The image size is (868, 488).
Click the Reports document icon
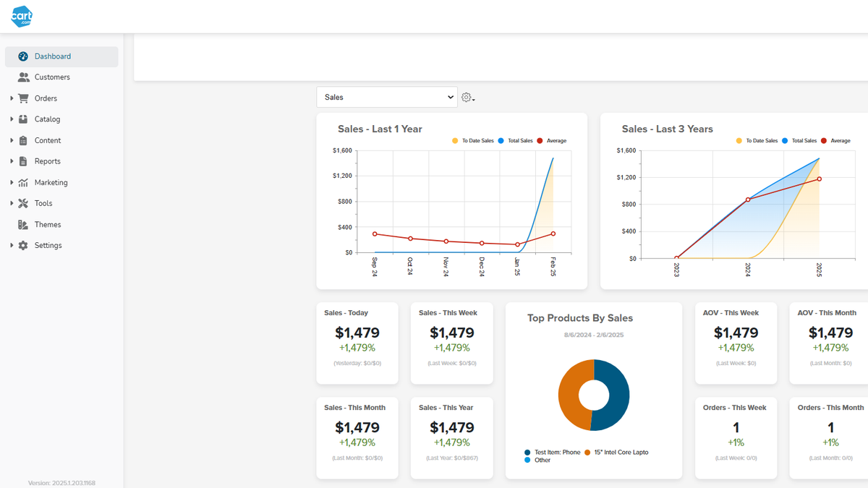pos(23,161)
